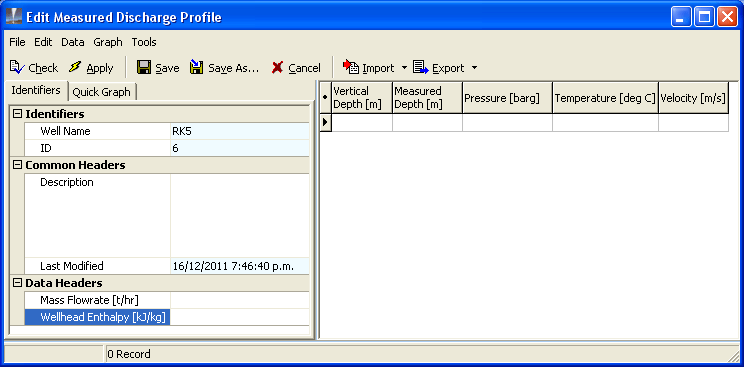Click the Save floppy disk icon
The height and width of the screenshot is (367, 744).
144,67
